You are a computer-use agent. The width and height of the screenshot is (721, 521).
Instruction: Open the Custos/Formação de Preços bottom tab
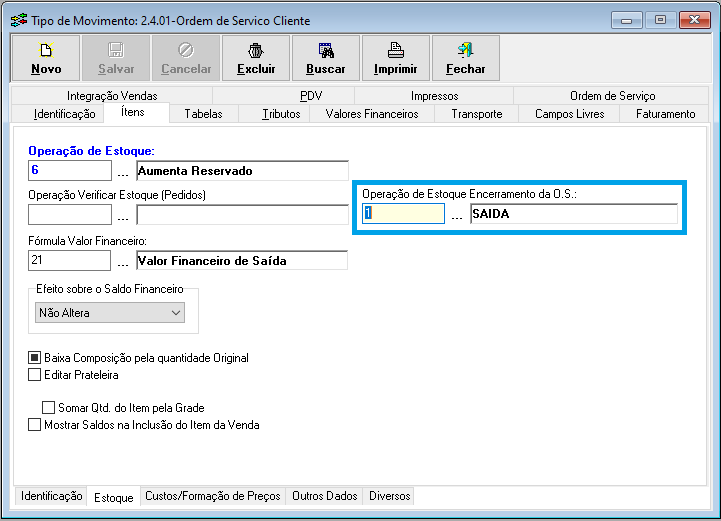click(214, 496)
